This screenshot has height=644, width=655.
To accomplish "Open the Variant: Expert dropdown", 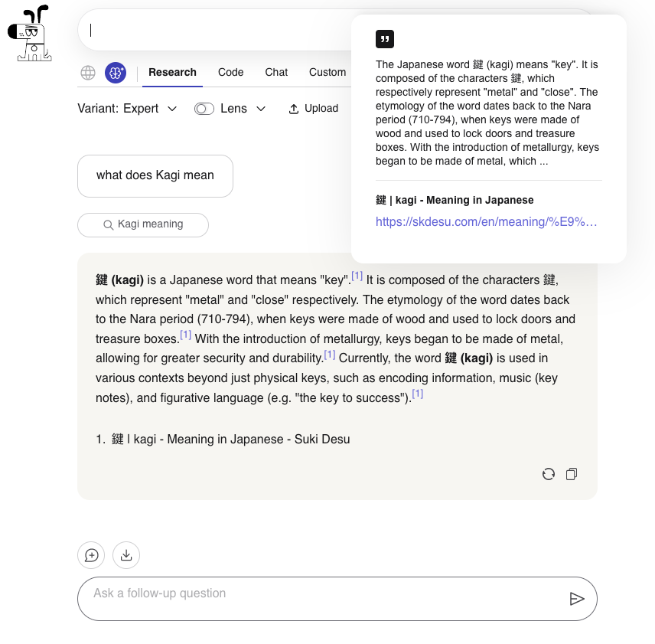I will [x=127, y=109].
